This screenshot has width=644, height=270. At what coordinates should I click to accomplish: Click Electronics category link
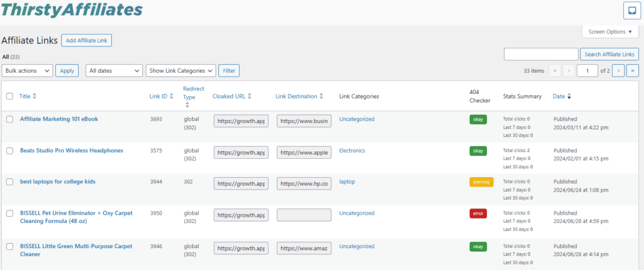click(x=352, y=150)
